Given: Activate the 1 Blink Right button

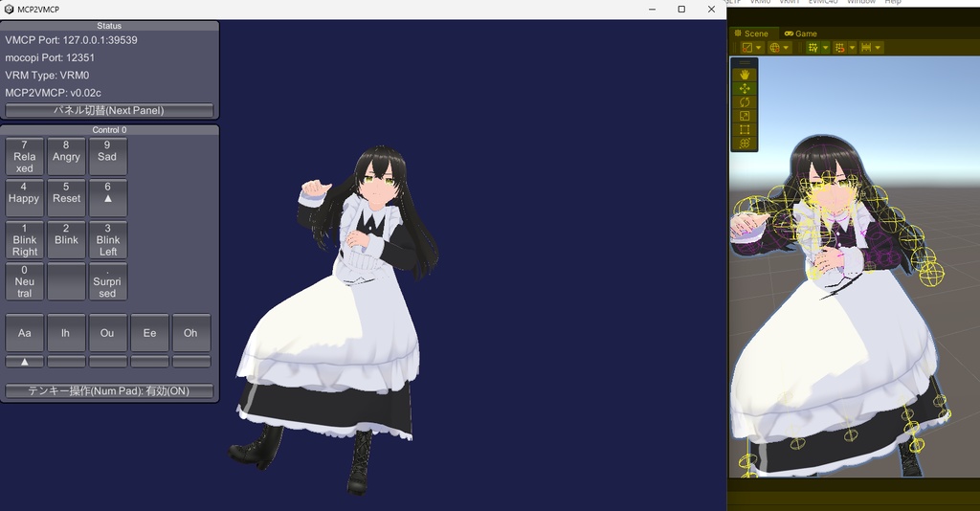Looking at the screenshot, I should pos(24,240).
